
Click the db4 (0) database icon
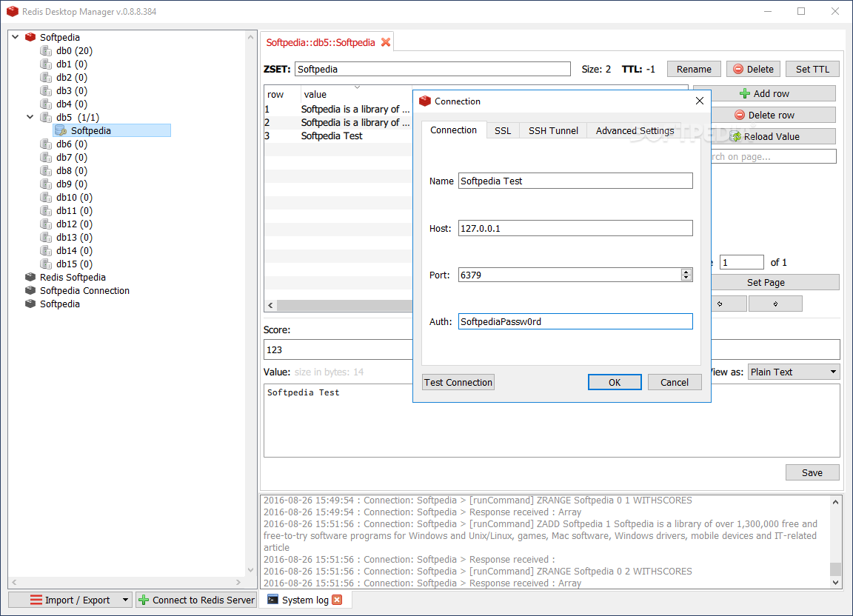tap(46, 104)
